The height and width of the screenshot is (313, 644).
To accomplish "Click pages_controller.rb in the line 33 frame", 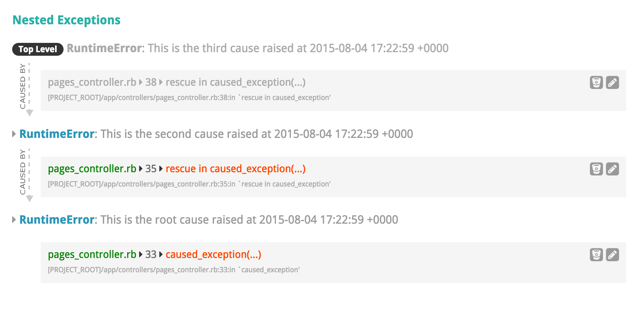I will (92, 254).
